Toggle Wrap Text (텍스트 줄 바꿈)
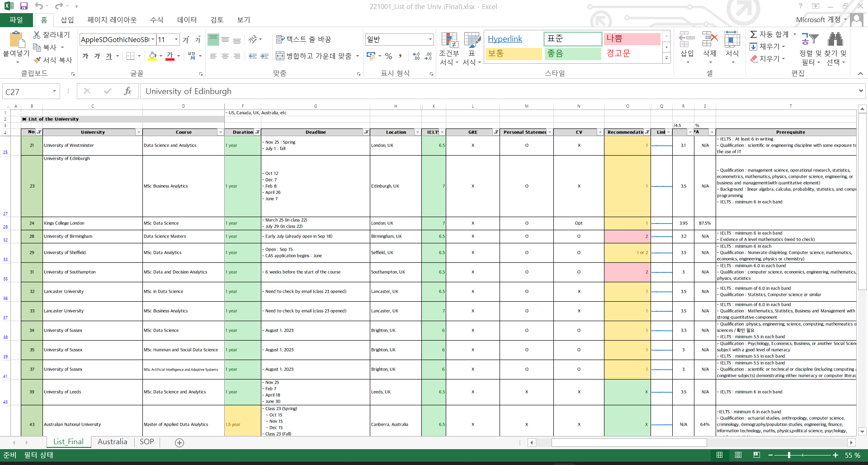Viewport: 868px width, 465px height. pos(303,40)
